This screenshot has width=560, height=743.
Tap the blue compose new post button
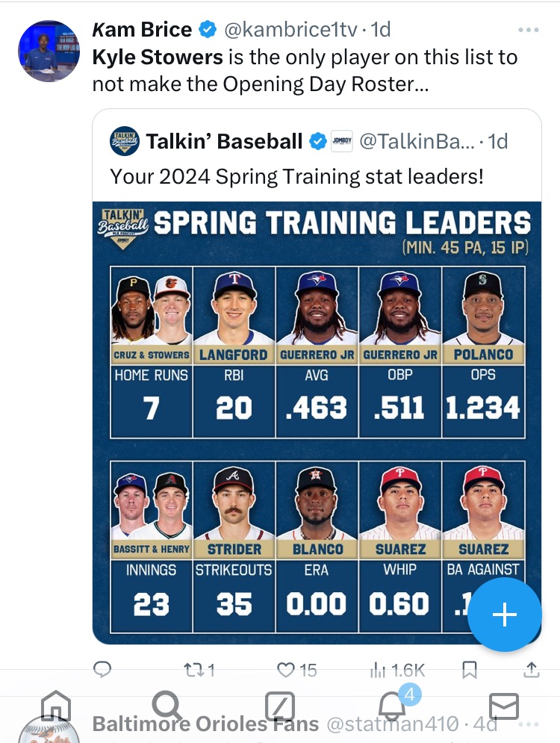(505, 615)
